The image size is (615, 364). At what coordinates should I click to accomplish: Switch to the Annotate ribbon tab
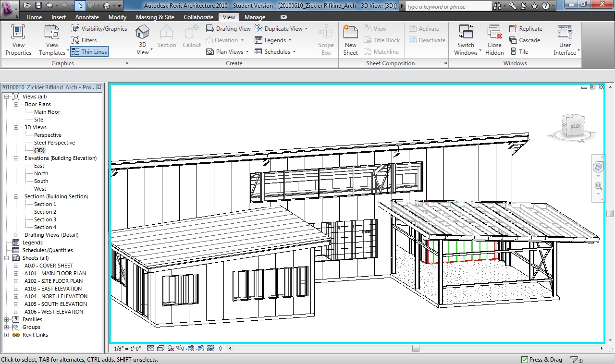[87, 17]
